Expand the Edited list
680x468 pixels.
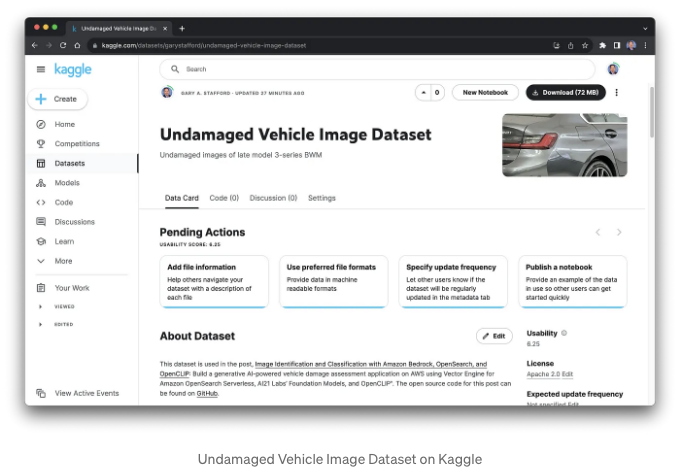click(x=40, y=324)
